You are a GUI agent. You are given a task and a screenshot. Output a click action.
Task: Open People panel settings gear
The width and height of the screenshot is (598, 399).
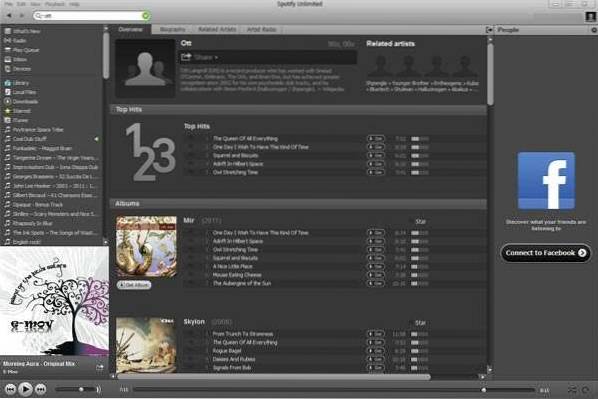pos(594,30)
